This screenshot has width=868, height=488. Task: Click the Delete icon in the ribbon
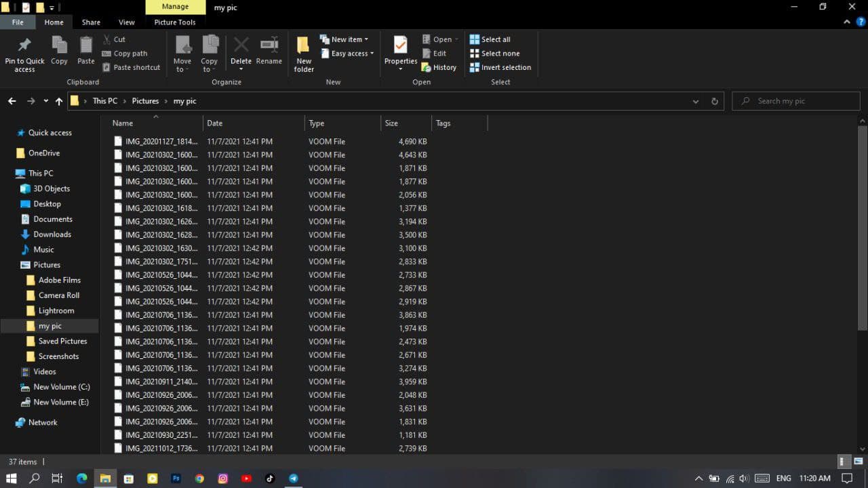coord(241,45)
